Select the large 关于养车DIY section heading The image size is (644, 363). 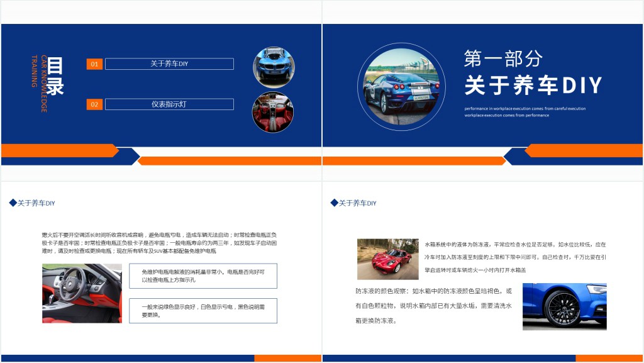point(533,86)
